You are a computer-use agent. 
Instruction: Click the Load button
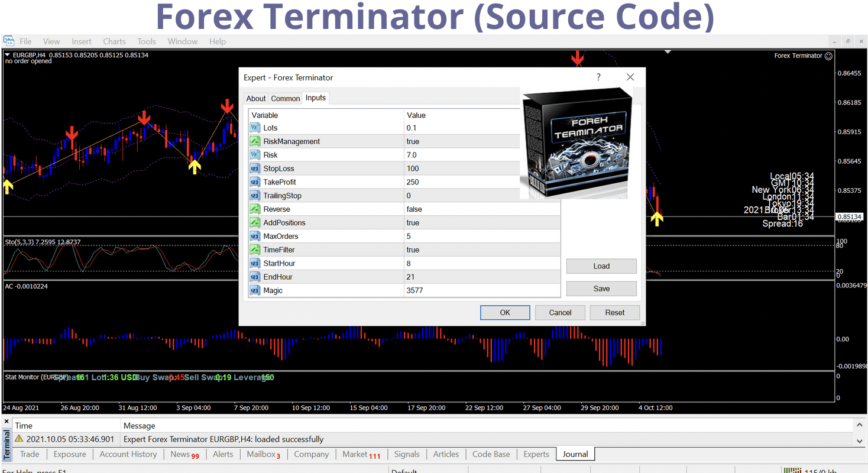click(x=601, y=266)
